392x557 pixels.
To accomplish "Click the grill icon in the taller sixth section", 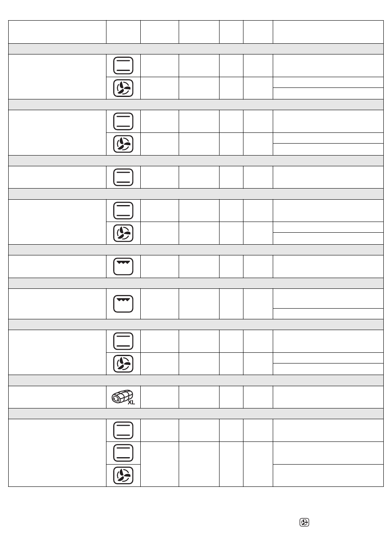I will click(x=123, y=304).
